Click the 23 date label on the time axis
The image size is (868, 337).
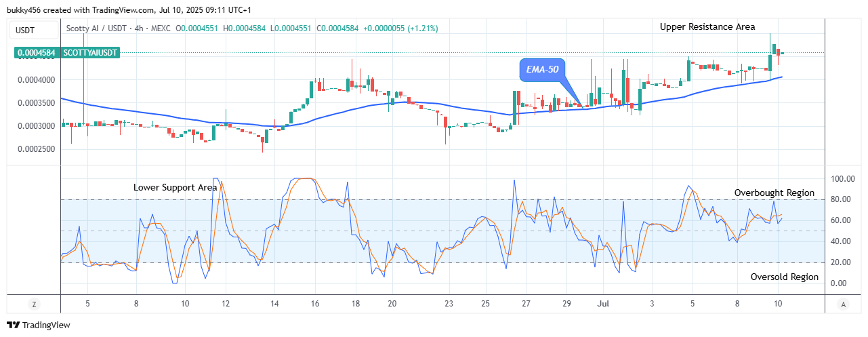click(x=449, y=304)
